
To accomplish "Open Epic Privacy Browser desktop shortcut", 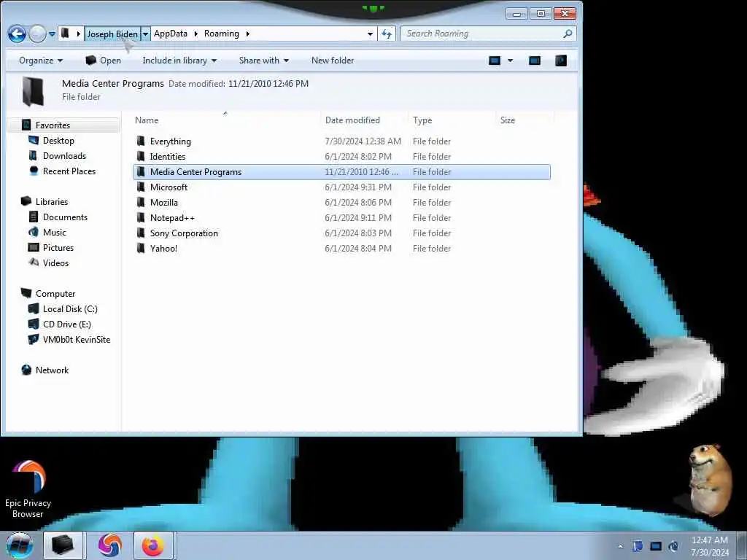I will 28,489.
